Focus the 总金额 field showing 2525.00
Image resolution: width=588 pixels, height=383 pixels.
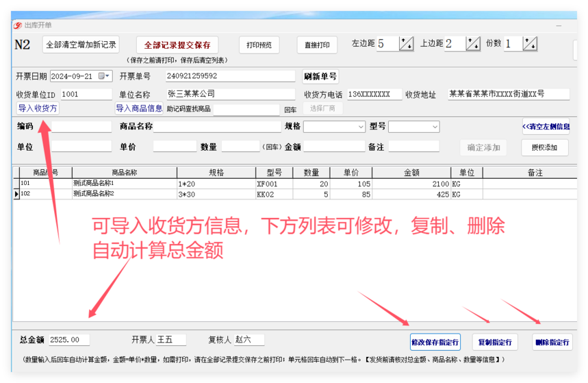pyautogui.click(x=69, y=340)
